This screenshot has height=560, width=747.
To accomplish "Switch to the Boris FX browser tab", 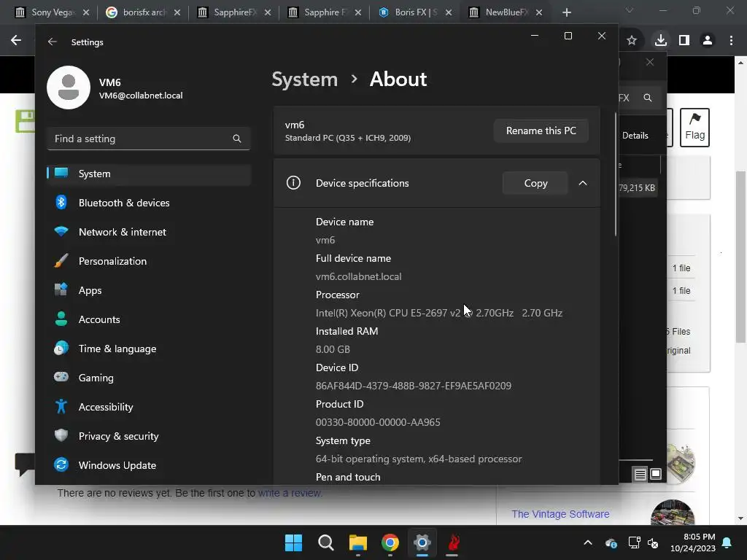I will (x=415, y=12).
